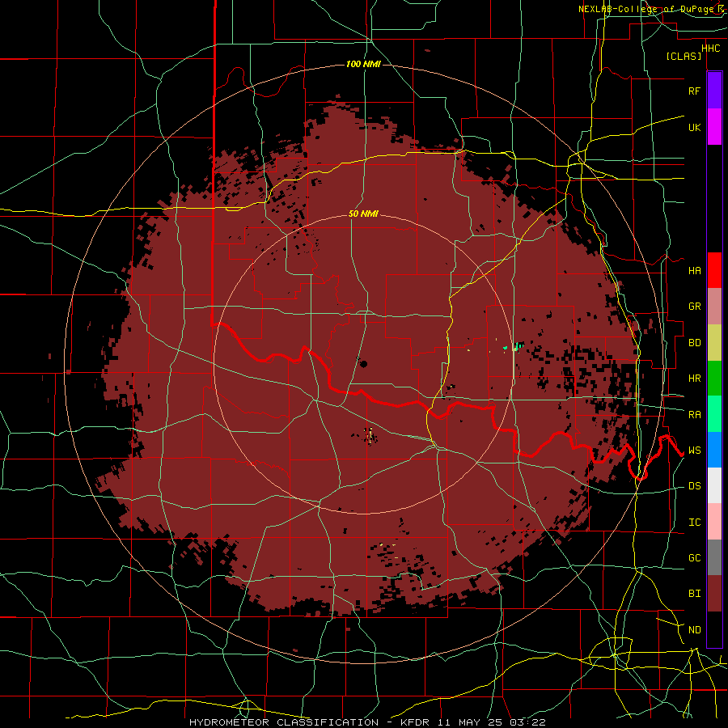The height and width of the screenshot is (728, 728).
Task: Click the IC legend label
Action: click(694, 523)
